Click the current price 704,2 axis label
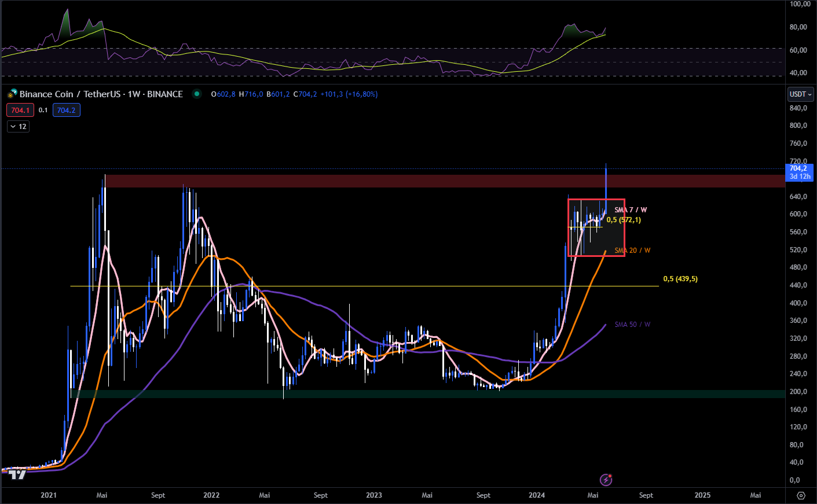 [799, 172]
